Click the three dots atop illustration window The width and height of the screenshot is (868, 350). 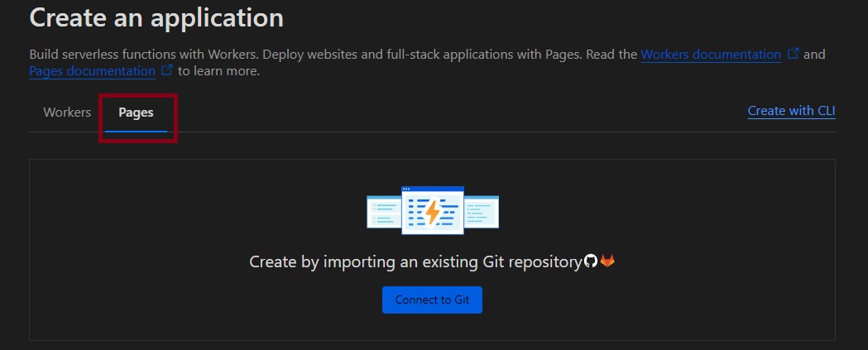[x=406, y=189]
